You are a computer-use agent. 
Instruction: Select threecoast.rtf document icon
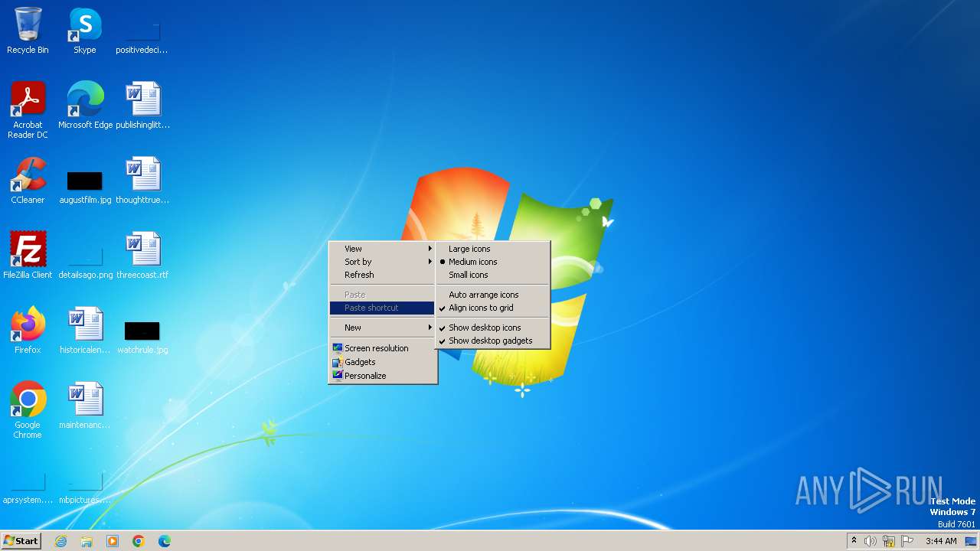142,256
